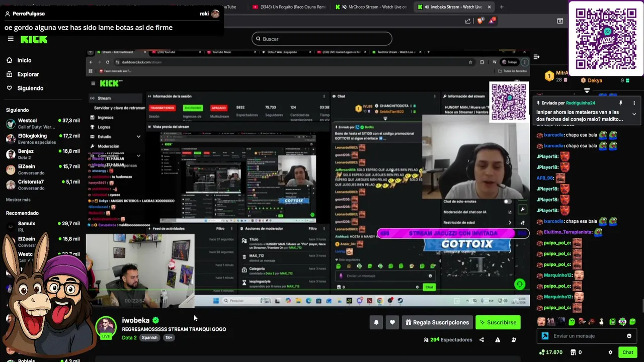Select the goose emote in quick row
This screenshot has width=644, height=362.
click(x=602, y=322)
